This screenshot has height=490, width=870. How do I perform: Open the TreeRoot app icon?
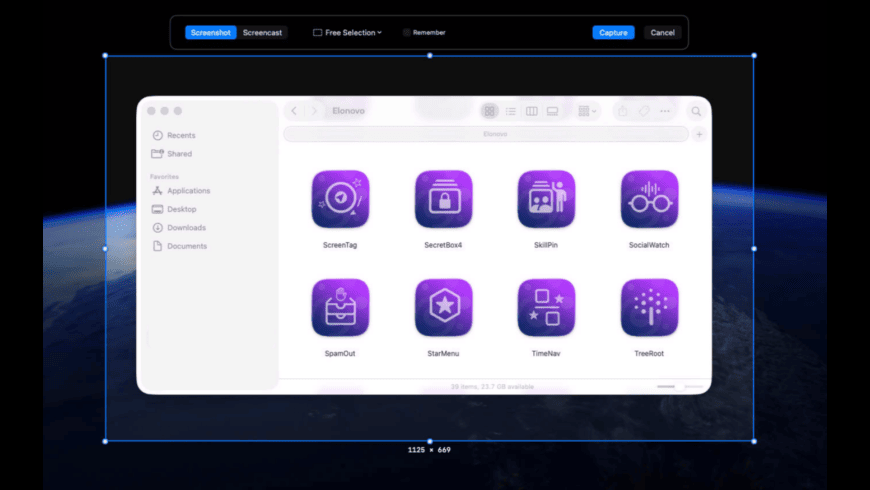pos(649,307)
